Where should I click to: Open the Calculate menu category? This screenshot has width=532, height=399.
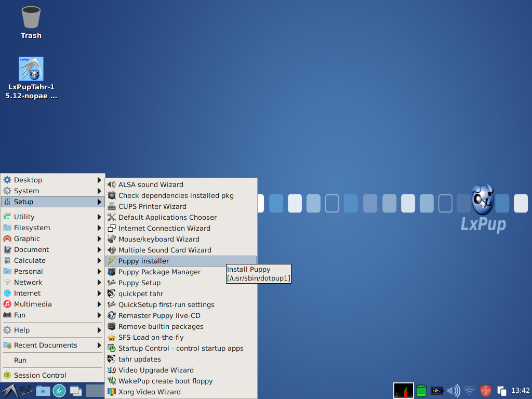coord(52,260)
